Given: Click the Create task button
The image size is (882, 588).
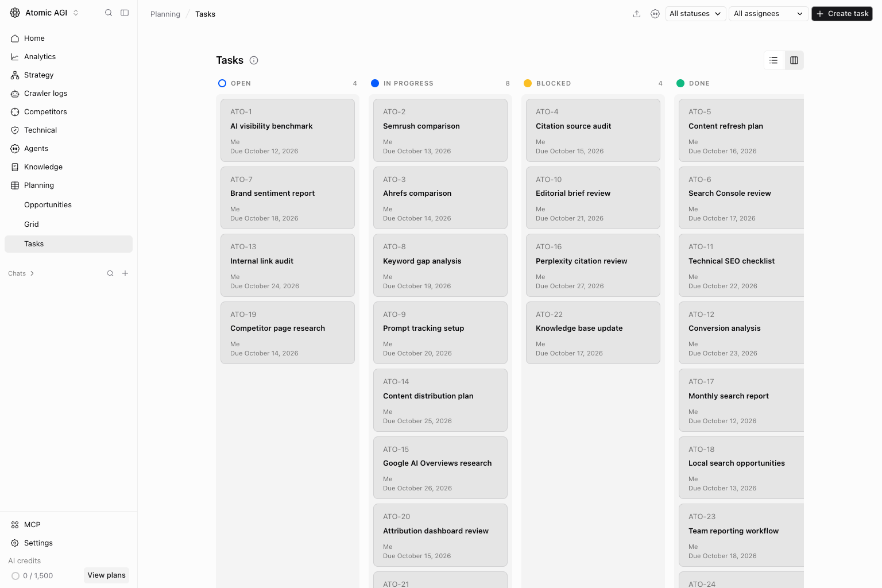Looking at the screenshot, I should pos(842,14).
